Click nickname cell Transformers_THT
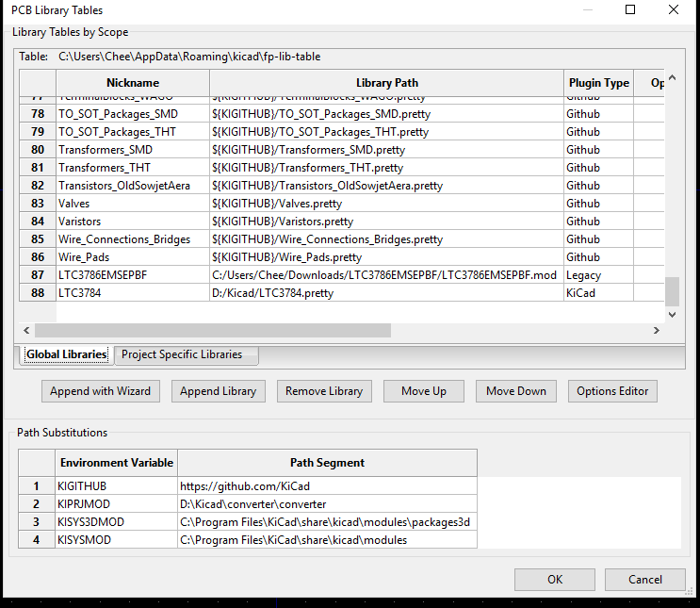Image resolution: width=700 pixels, height=608 pixels. coord(133,168)
